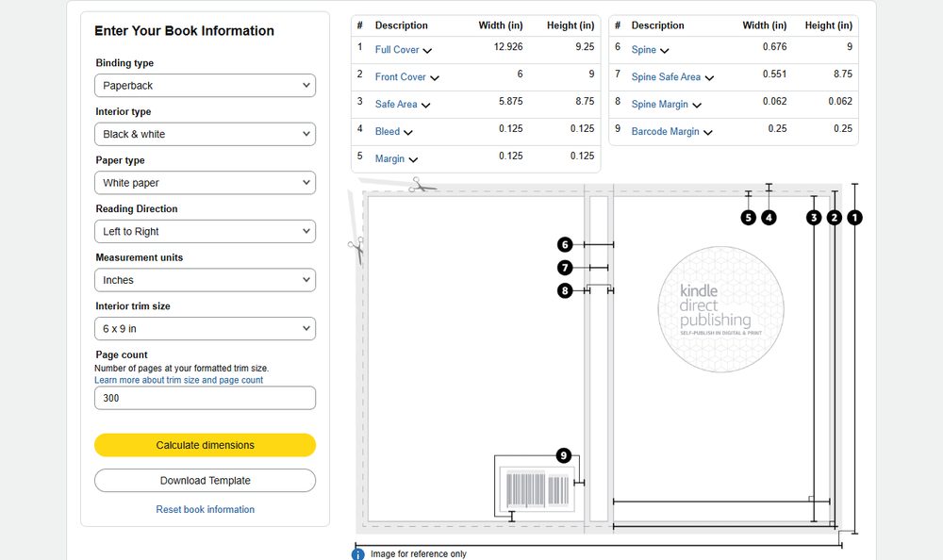Click the Download Template button
The width and height of the screenshot is (943, 560).
click(x=205, y=481)
